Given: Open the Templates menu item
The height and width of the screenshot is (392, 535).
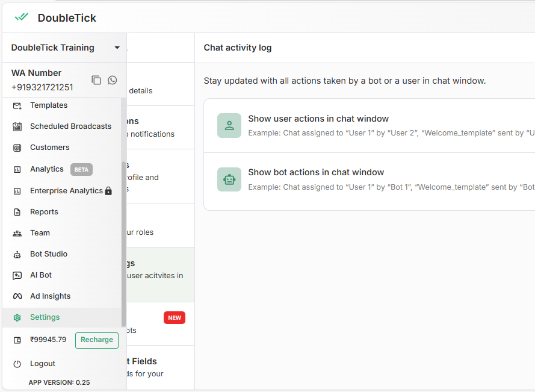Looking at the screenshot, I should (49, 105).
